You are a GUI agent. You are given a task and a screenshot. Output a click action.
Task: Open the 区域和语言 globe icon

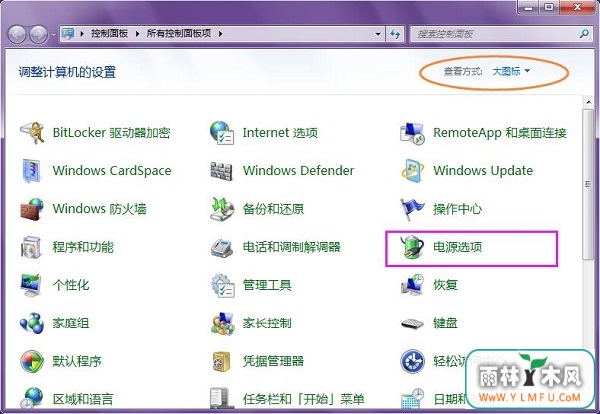[x=31, y=398]
